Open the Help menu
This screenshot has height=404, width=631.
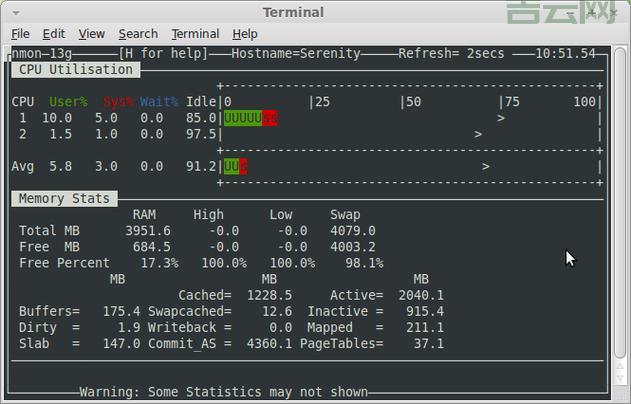[245, 33]
